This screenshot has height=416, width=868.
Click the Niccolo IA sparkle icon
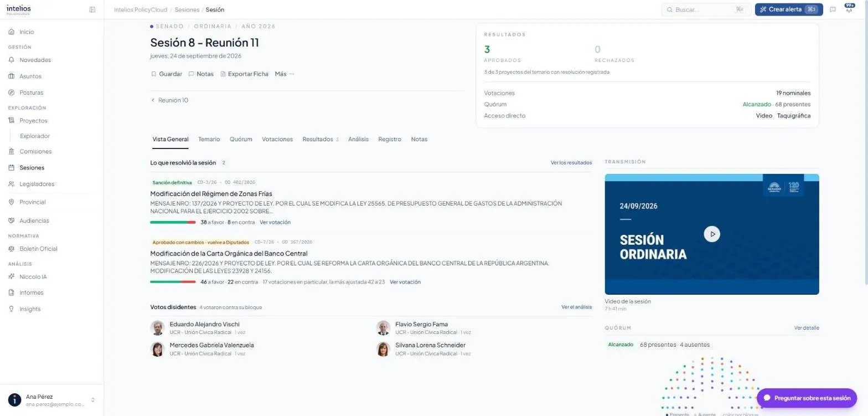click(12, 276)
